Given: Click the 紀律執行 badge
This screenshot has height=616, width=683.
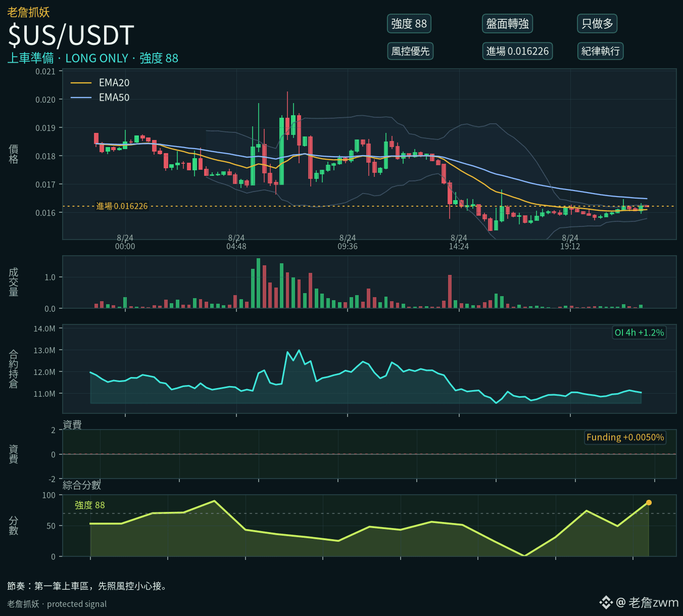Looking at the screenshot, I should [x=600, y=51].
